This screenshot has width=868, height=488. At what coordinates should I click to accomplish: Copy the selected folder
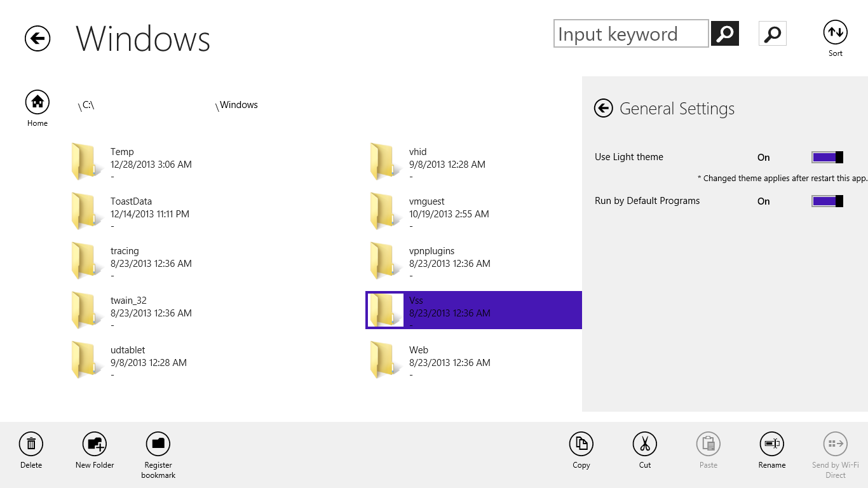(581, 444)
